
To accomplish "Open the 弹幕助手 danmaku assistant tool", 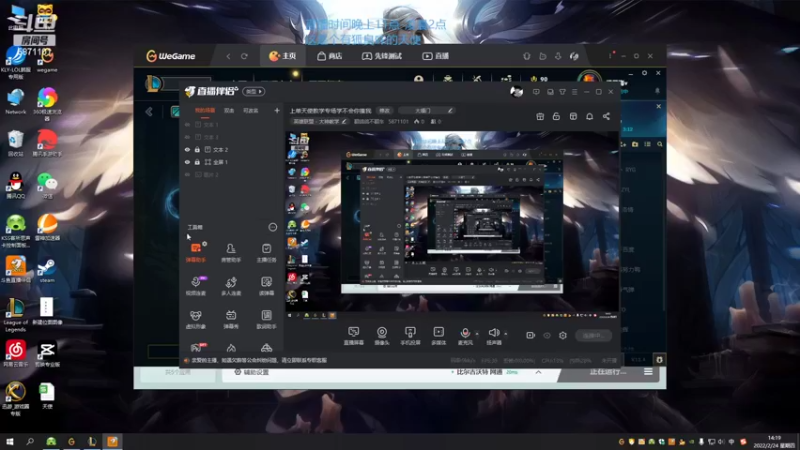I will [196, 252].
